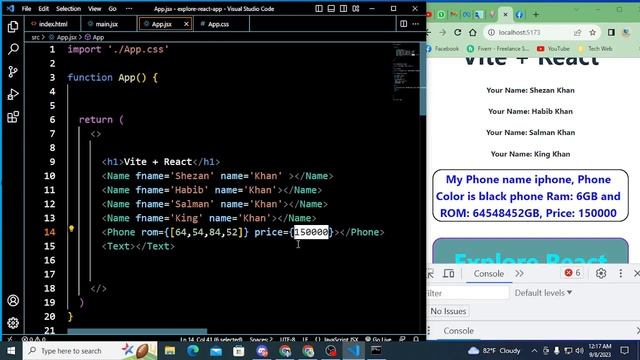Open the Extensions view

[x=13, y=117]
